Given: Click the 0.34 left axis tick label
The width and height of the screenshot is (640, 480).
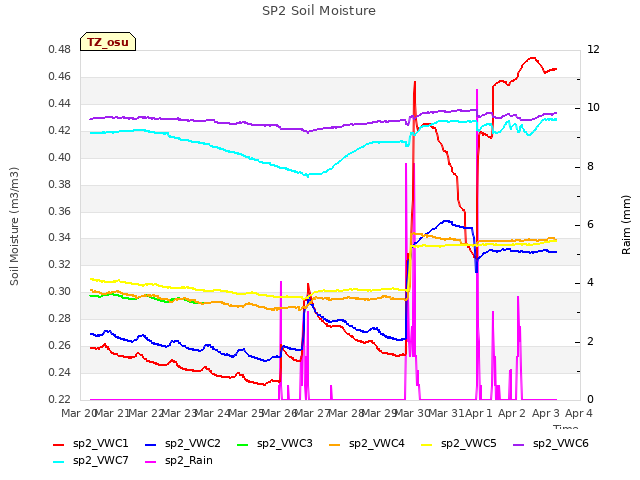Looking at the screenshot, I should tap(60, 238).
